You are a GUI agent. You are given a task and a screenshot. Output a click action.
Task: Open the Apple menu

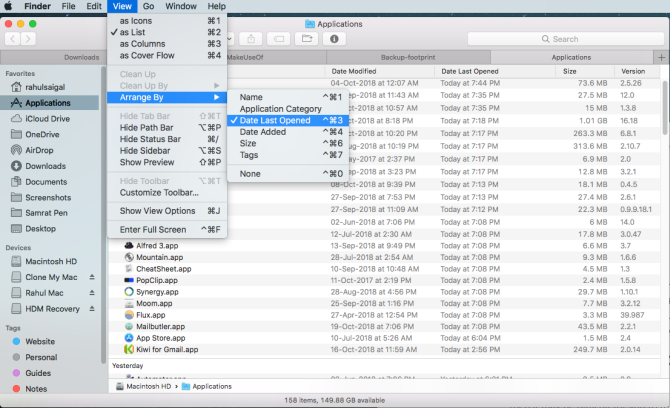pyautogui.click(x=9, y=6)
